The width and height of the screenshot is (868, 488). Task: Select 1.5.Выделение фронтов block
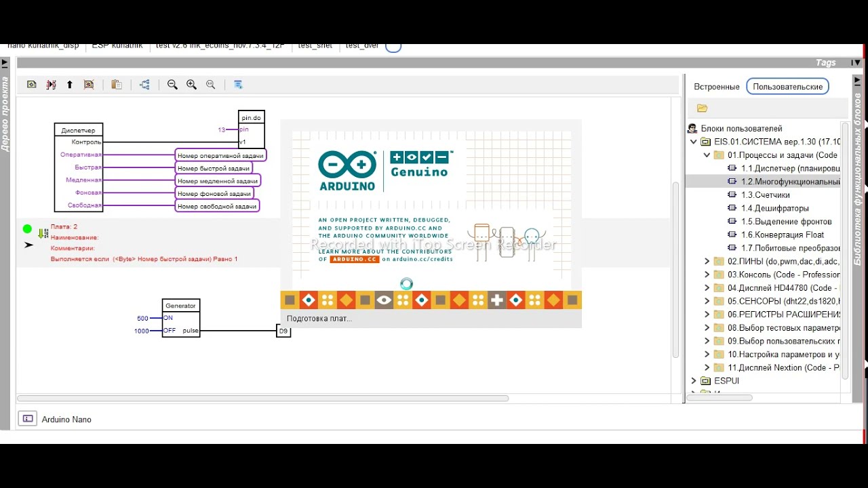[779, 222]
